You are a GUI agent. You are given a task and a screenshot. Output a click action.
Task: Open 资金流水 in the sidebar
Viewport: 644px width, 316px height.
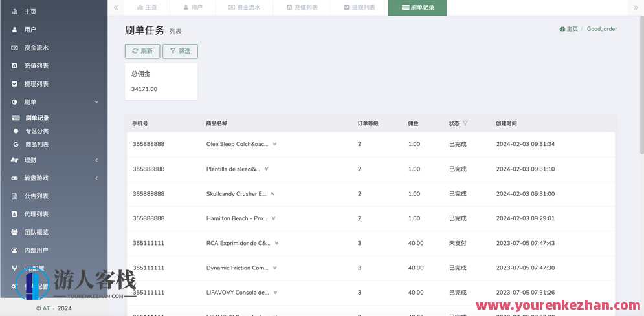pos(36,48)
